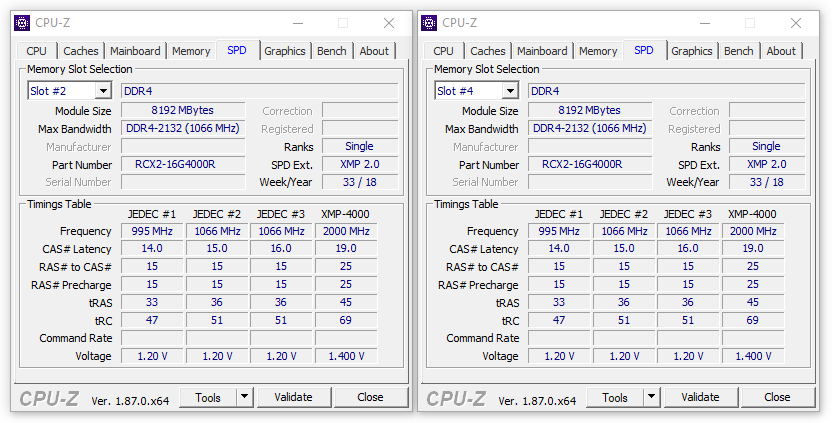
Task: Click XMP-4000 tRAS value 45 in left window
Action: click(x=346, y=303)
